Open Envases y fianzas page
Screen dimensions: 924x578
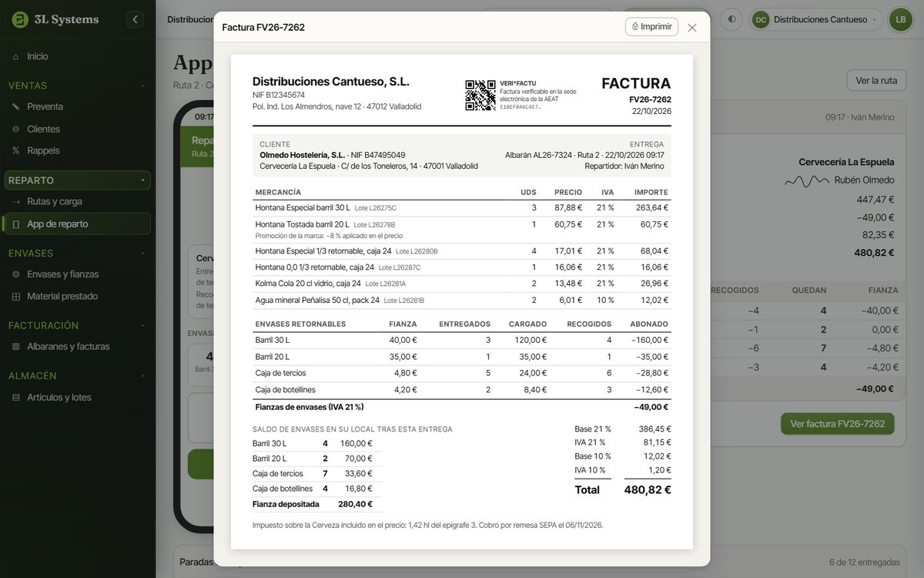click(77, 274)
